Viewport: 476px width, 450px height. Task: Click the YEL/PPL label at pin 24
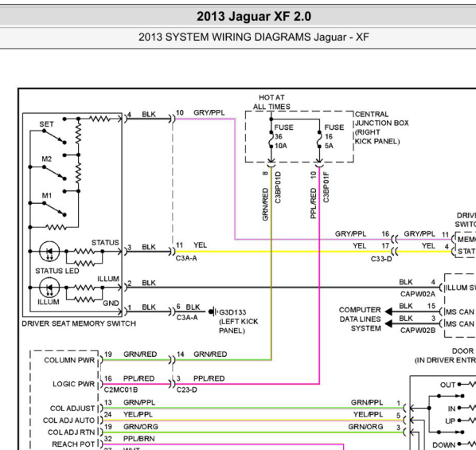[x=139, y=414]
